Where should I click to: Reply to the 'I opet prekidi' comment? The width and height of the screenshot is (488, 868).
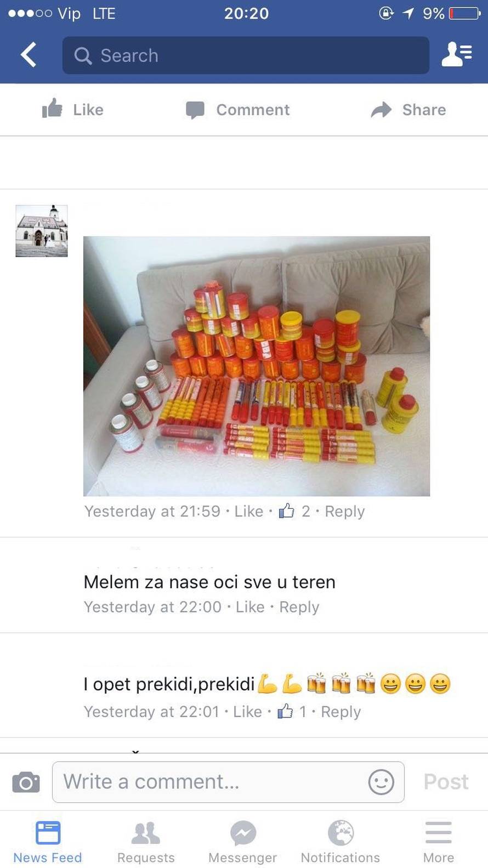[x=341, y=712]
